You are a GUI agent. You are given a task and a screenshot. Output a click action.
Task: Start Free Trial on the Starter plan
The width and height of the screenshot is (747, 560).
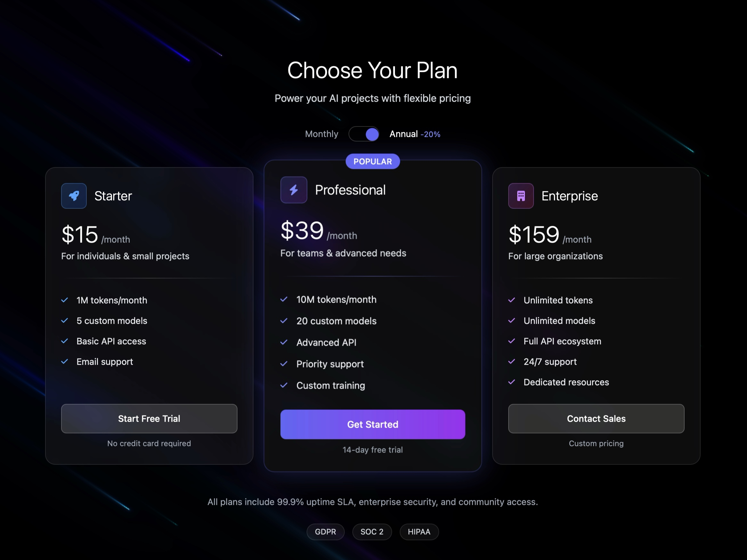pos(149,419)
